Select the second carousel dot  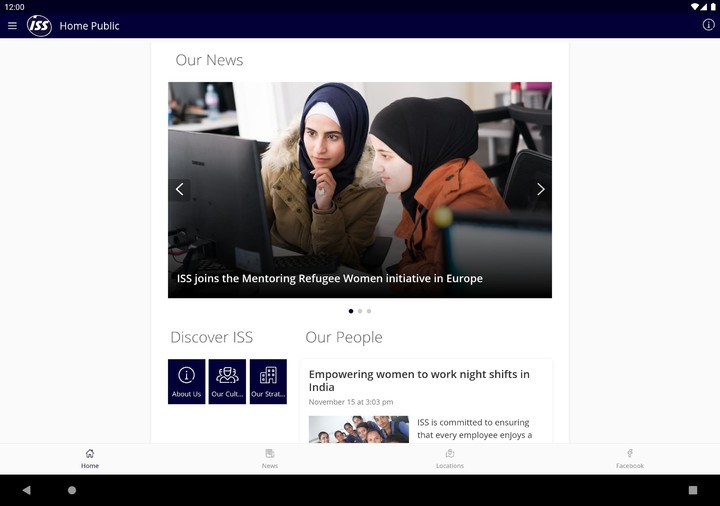click(360, 311)
